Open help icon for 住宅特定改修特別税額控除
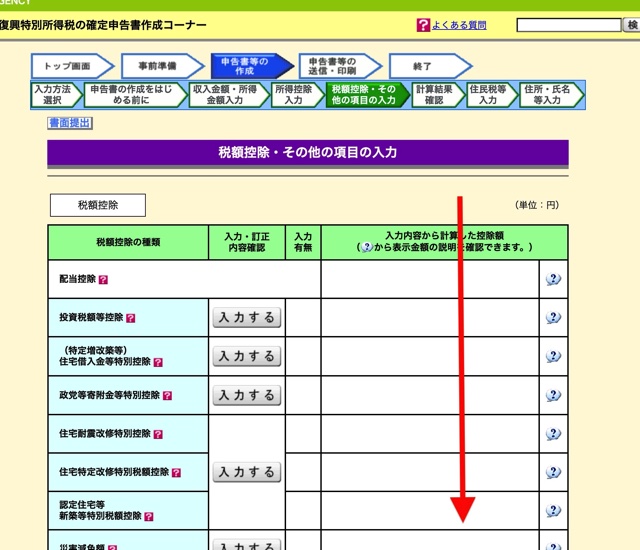640x550 pixels. point(175,473)
